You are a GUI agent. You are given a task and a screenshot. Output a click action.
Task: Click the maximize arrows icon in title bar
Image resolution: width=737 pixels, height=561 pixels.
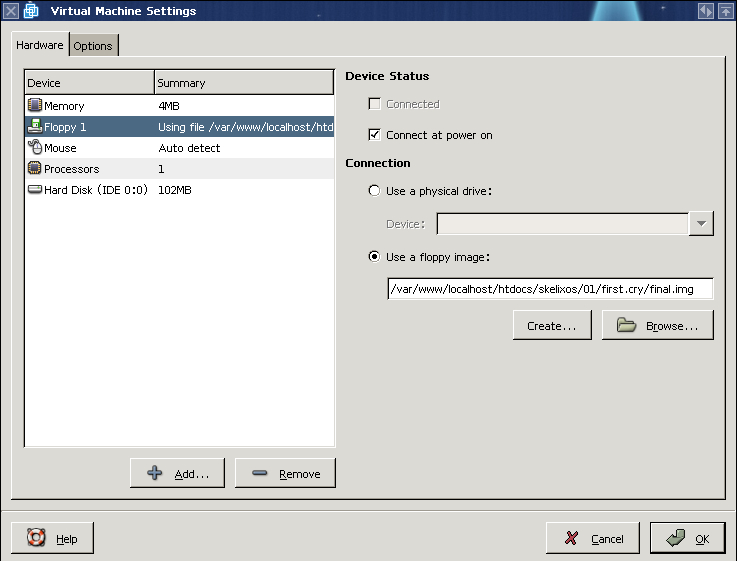(706, 11)
